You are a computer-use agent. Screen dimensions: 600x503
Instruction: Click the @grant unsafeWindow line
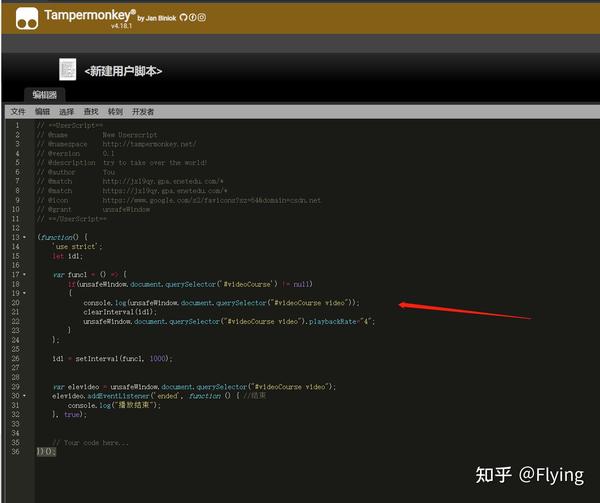pyautogui.click(x=93, y=210)
